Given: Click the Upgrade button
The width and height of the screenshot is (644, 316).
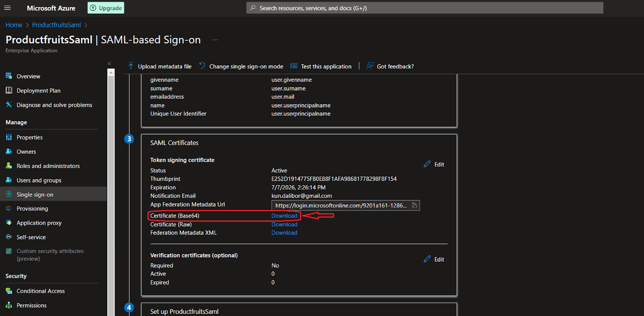Looking at the screenshot, I should pos(106,8).
